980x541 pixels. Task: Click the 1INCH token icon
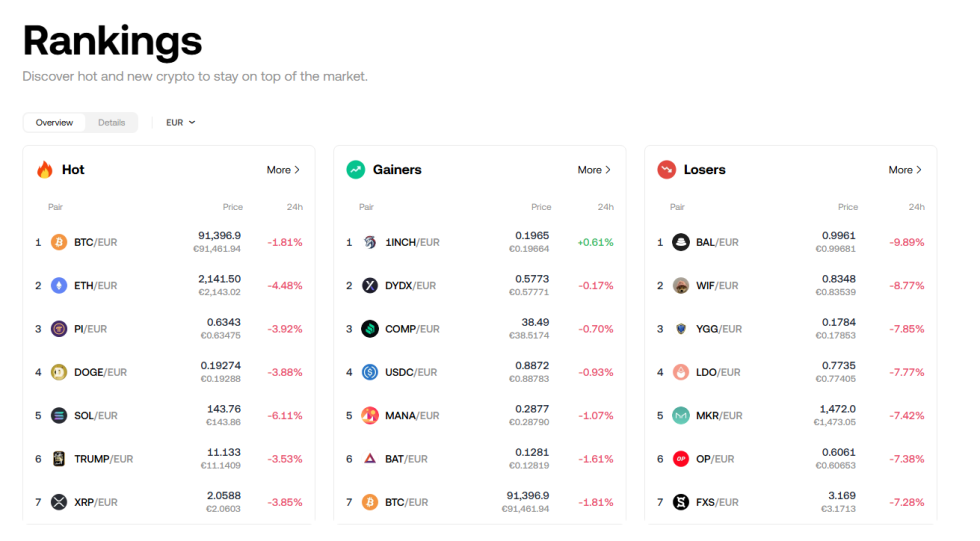[x=370, y=242]
